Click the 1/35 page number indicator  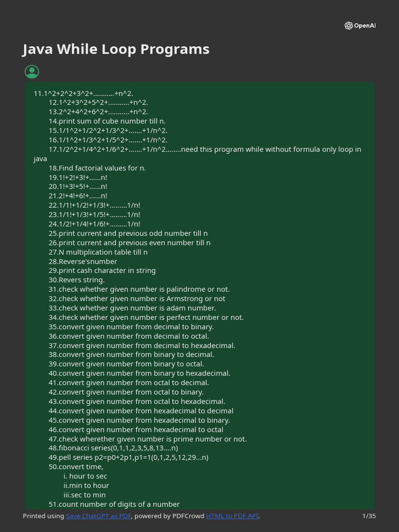point(368,516)
